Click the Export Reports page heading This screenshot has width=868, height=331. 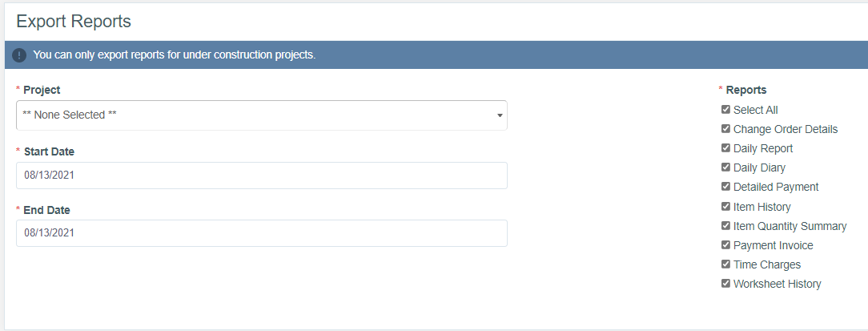pos(74,22)
